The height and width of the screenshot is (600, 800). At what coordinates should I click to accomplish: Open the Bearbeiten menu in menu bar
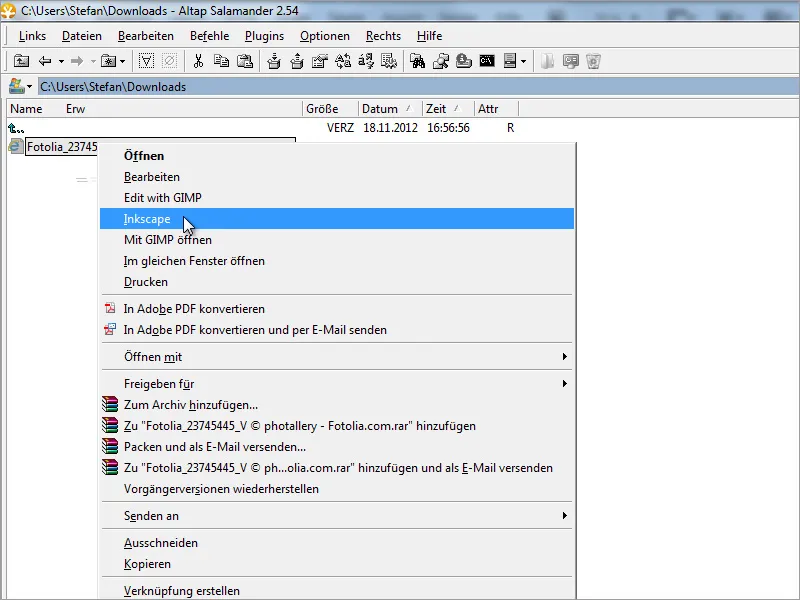point(146,36)
